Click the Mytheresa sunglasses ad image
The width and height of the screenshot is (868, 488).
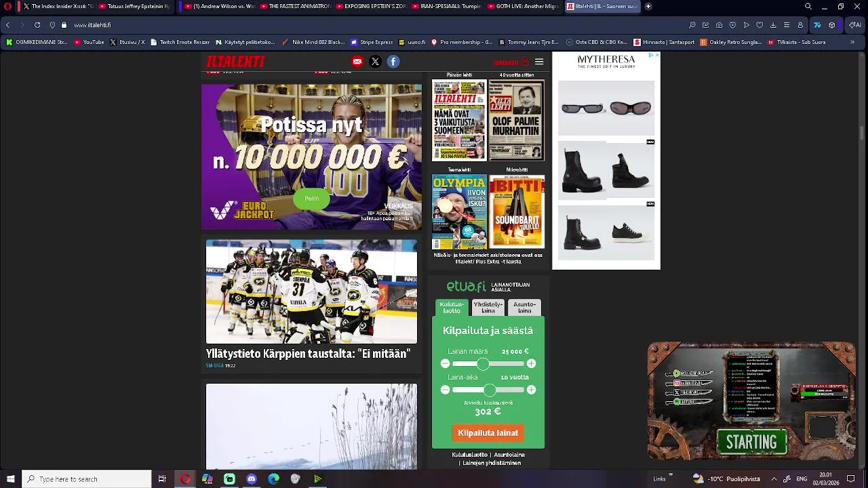[606, 108]
